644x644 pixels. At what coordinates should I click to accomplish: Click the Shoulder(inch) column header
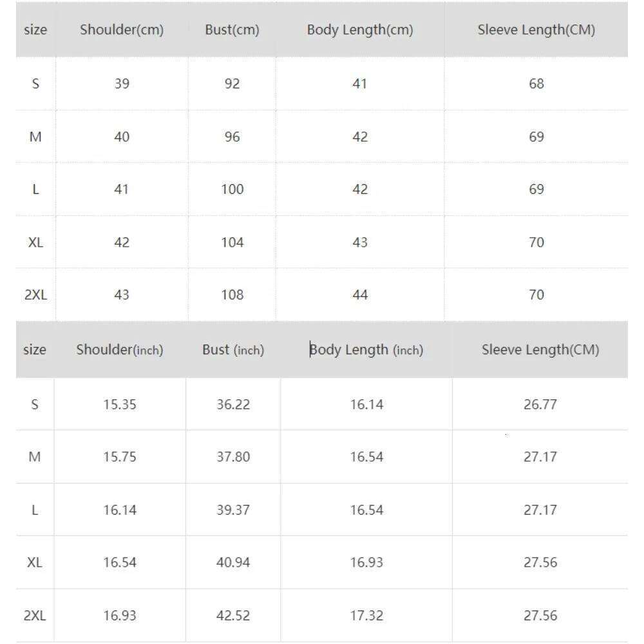[120, 350]
